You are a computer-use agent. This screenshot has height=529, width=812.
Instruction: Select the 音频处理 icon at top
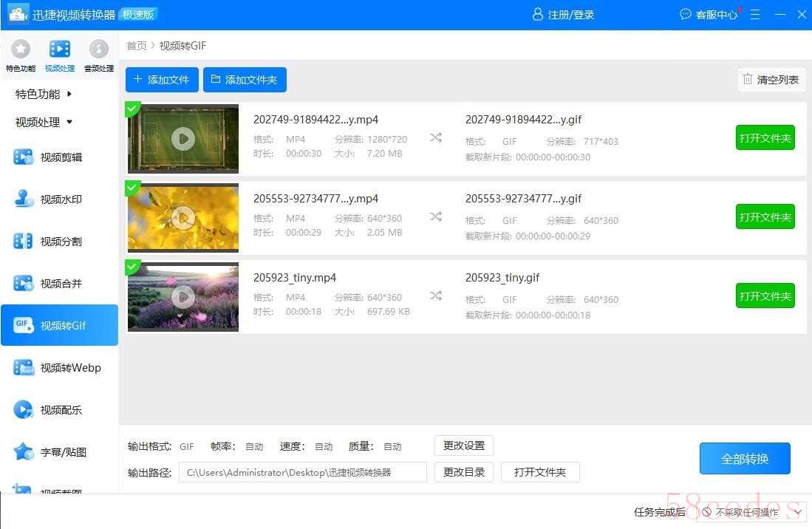[x=98, y=50]
